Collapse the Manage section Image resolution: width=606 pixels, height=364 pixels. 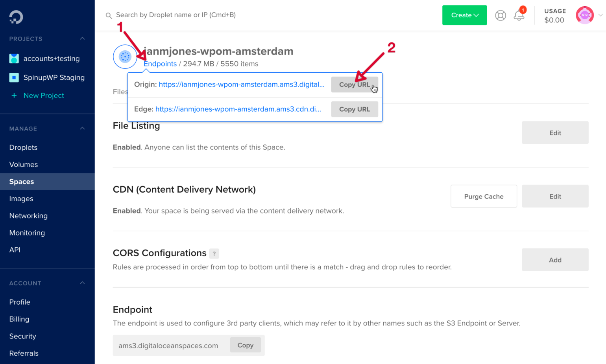click(x=82, y=129)
